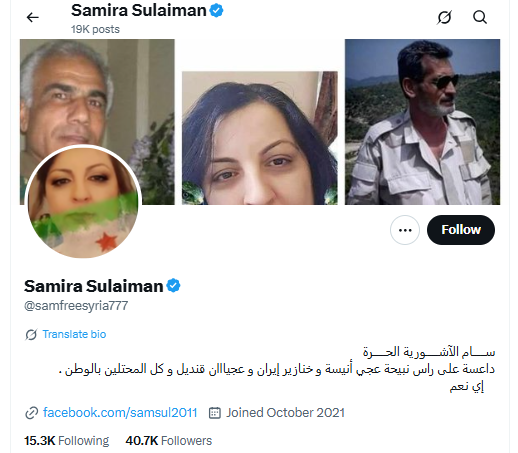
Task: Click Translate bio link
Action: [x=74, y=334]
